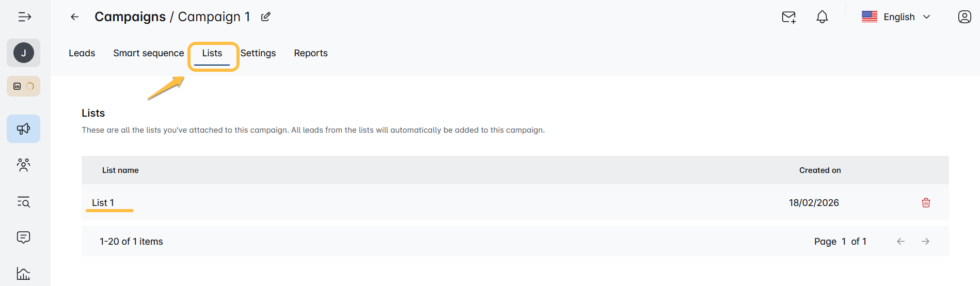Click the J account avatar

[x=24, y=53]
